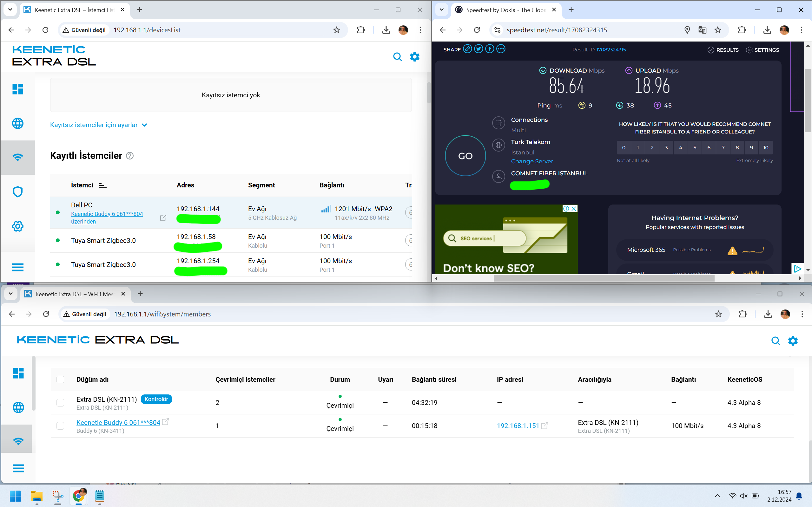Screen dimensions: 812x507
Task: Open RESULTS on Speedtest page
Action: tap(723, 50)
